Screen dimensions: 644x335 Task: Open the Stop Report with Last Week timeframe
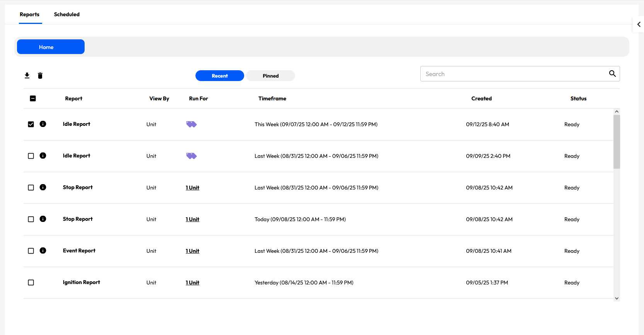point(78,187)
